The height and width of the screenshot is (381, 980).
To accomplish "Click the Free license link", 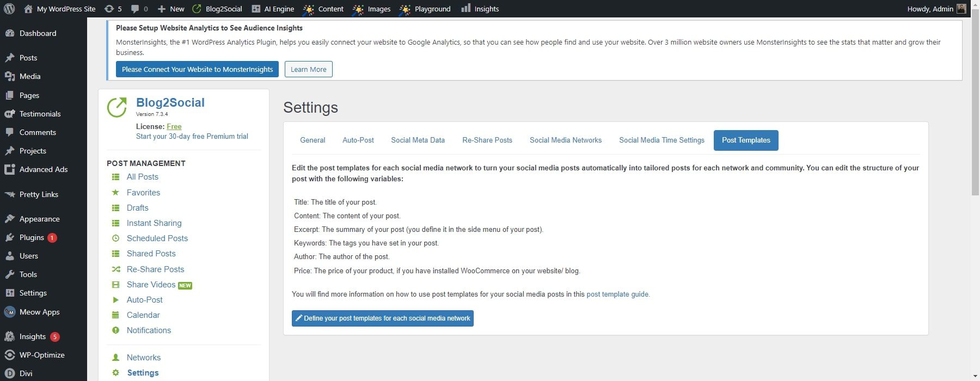I will point(174,126).
